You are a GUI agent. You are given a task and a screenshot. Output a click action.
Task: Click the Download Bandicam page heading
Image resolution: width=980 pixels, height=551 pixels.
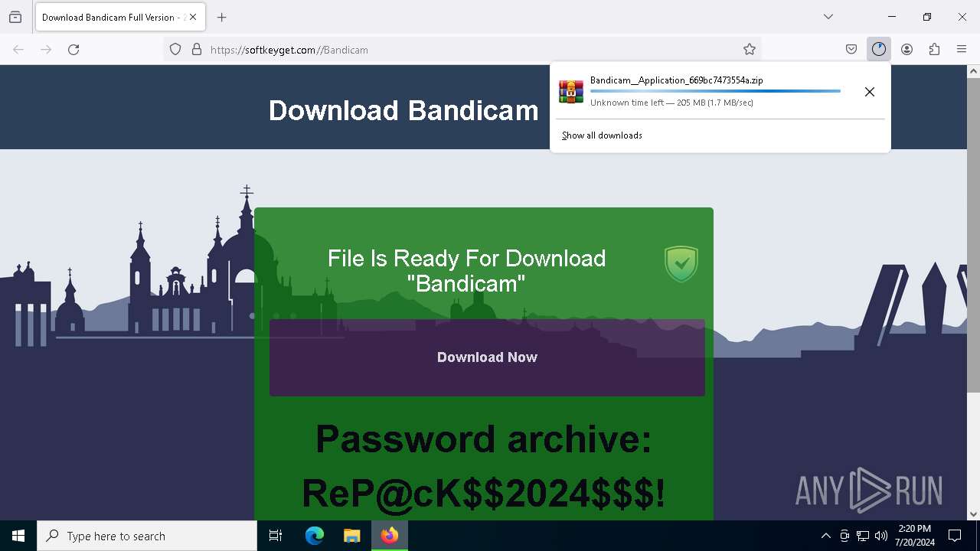coord(403,110)
